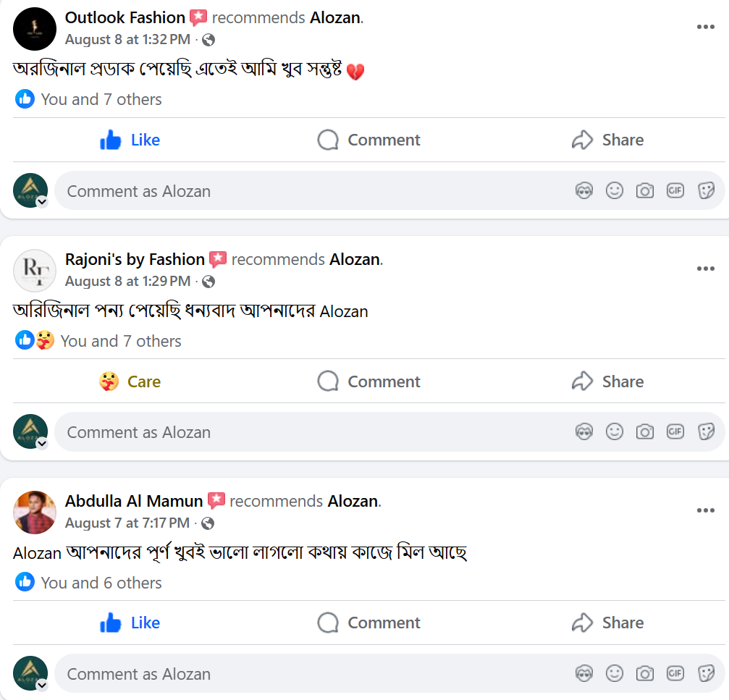The image size is (729, 700).
Task: Open the identity switcher arrow on the Alozan avatar
Action: click(x=42, y=201)
